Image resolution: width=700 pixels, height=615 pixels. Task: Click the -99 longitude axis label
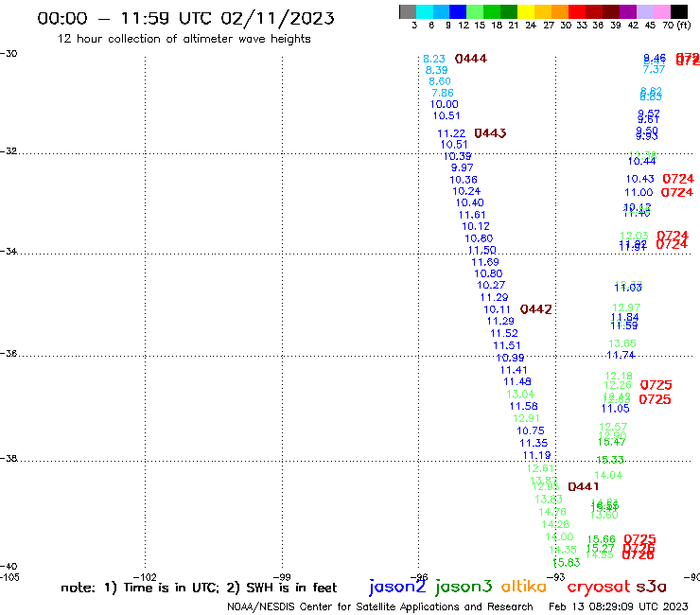[x=282, y=577]
